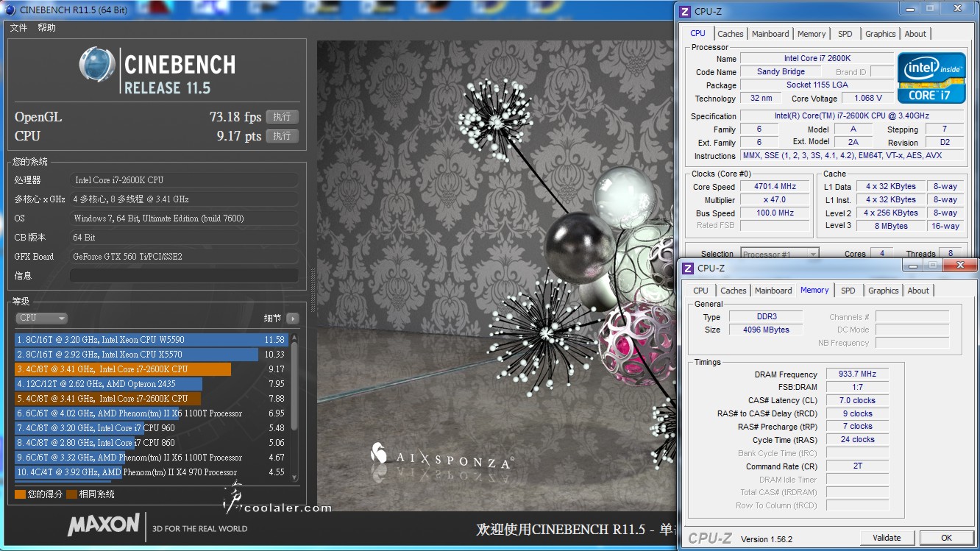
Task: Click the top CPU-Z window title icon
Action: [685, 11]
